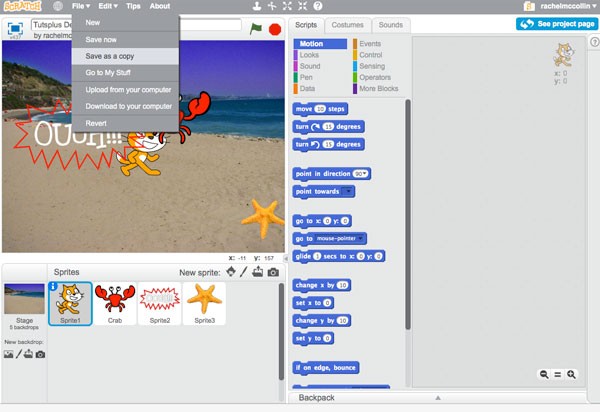Open the Edit menu
Screen dimensions: 600x412
[108, 6]
